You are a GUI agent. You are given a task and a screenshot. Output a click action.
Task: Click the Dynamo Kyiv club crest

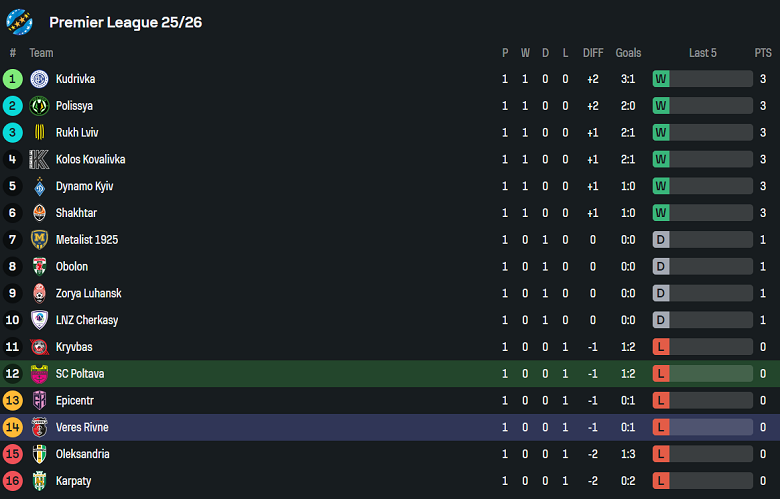click(x=39, y=186)
